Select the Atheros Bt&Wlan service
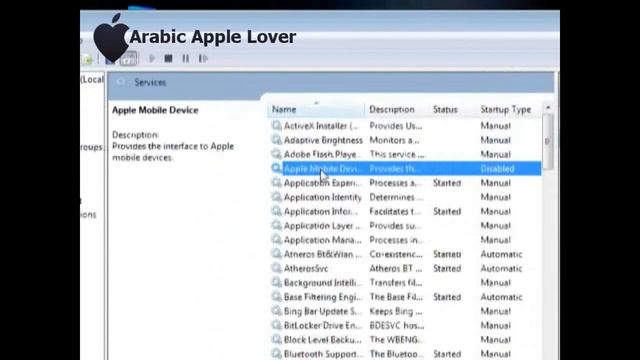The image size is (640, 360). pyautogui.click(x=405, y=254)
